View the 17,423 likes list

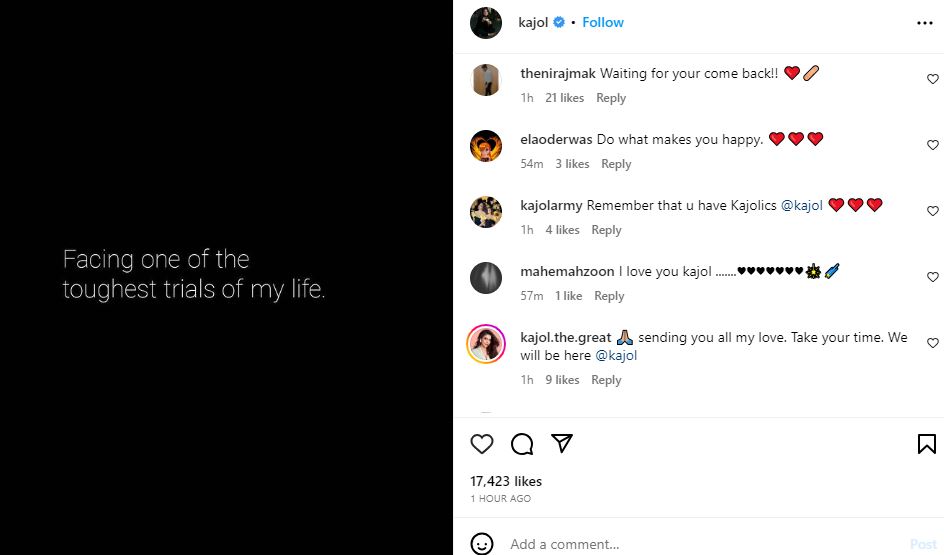[x=506, y=481]
